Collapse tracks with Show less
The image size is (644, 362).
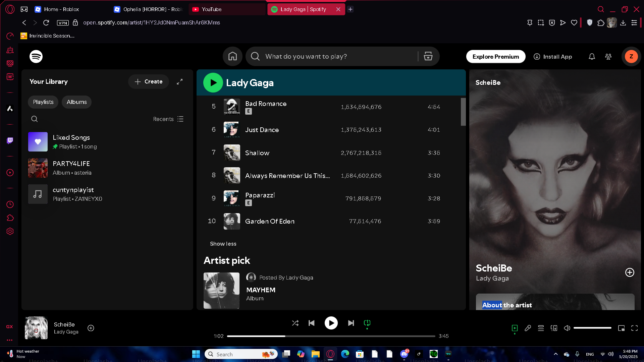point(223,244)
